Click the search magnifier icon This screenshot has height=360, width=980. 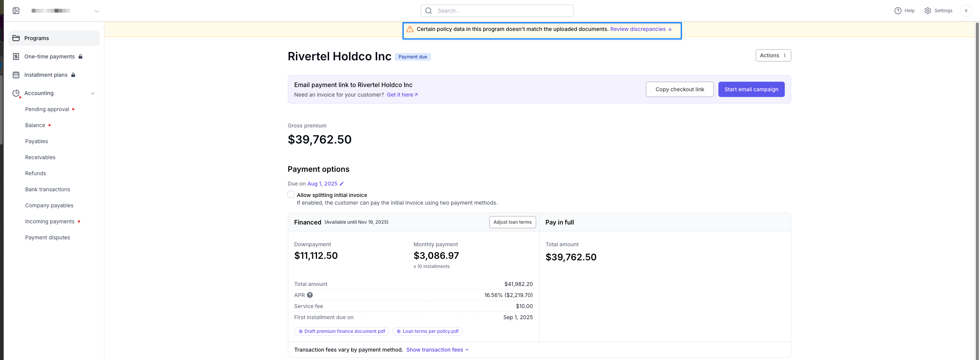pos(429,11)
